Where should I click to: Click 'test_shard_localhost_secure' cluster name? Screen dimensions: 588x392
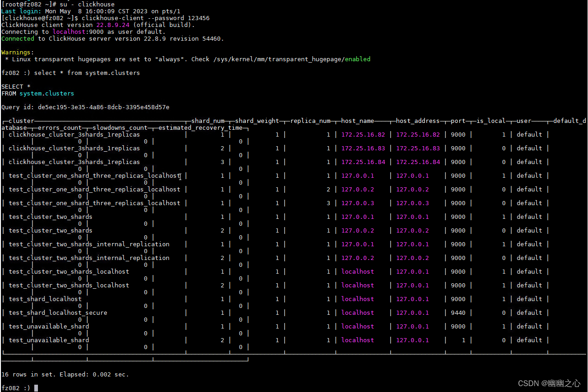click(x=58, y=313)
